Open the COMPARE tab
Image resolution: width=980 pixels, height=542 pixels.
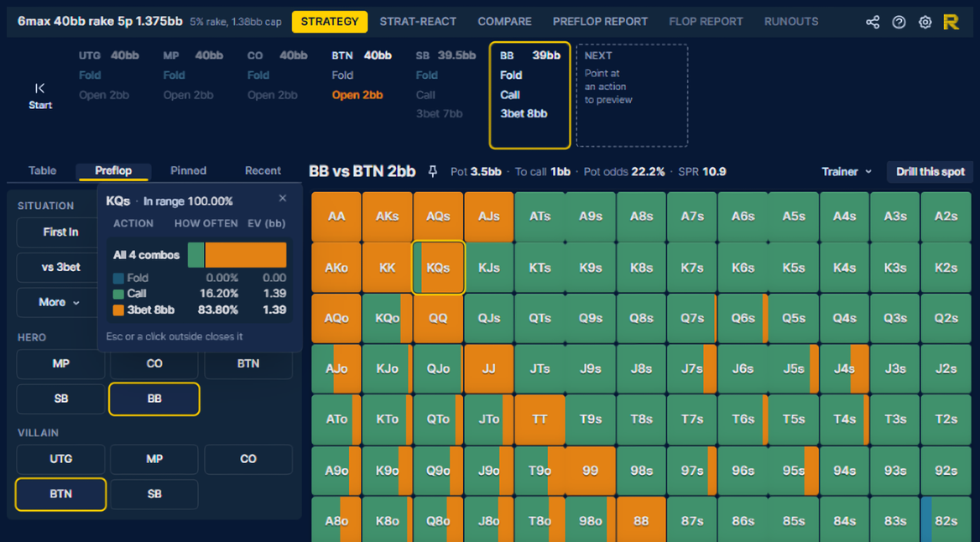(x=504, y=21)
